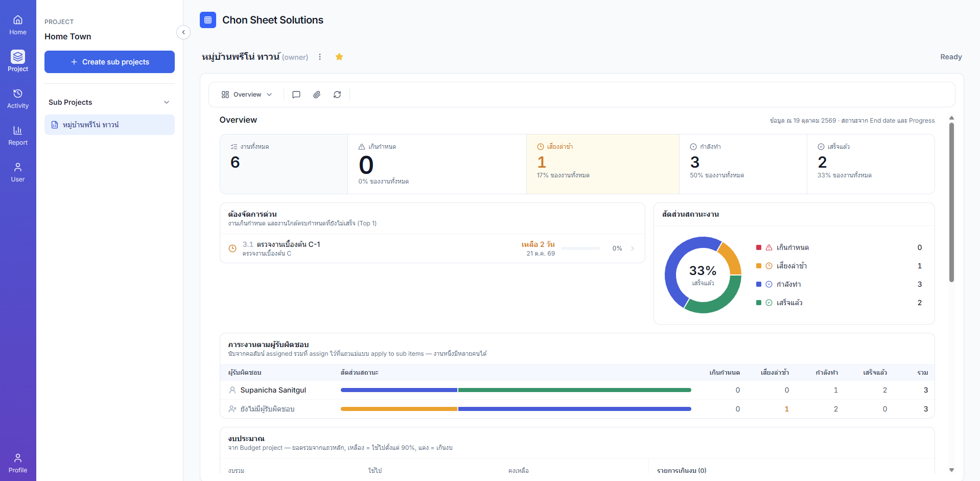Collapse the Sub Projects section chevron
This screenshot has height=481, width=980.
click(167, 102)
